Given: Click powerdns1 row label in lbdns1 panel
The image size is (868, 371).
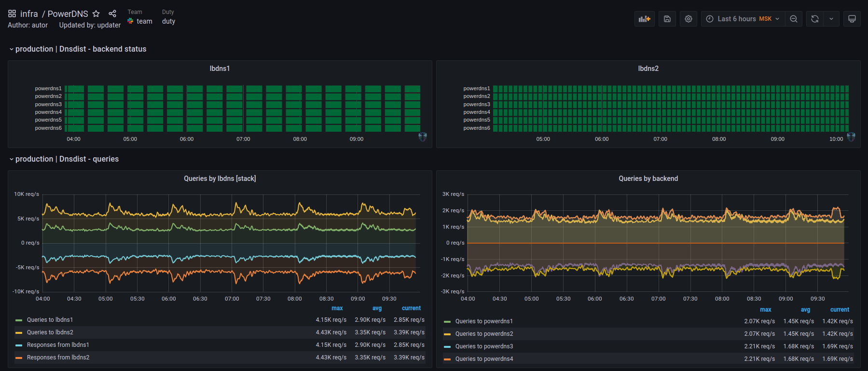Looking at the screenshot, I should 48,88.
